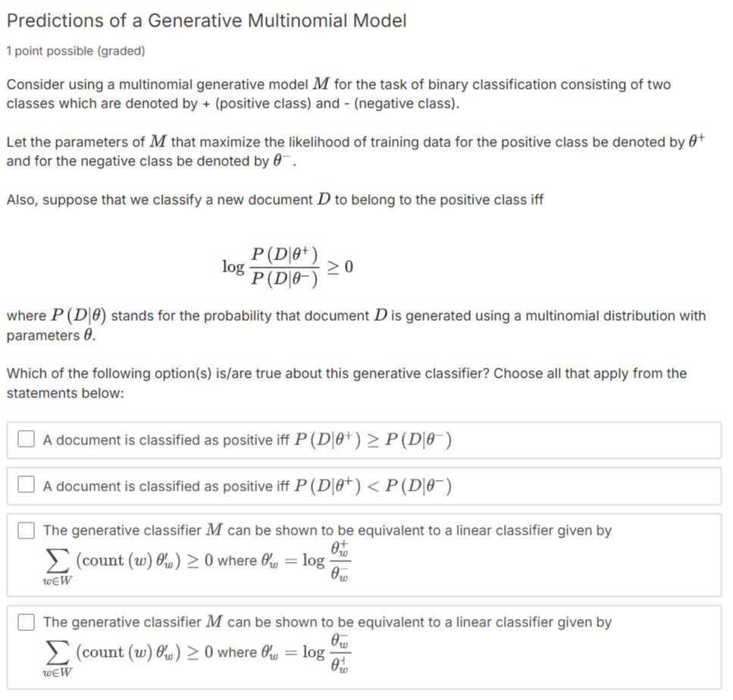Click the 'Predictions of a Generative Multinomial Model' heading
Screen dimensions: 733x700
pyautogui.click(x=207, y=20)
